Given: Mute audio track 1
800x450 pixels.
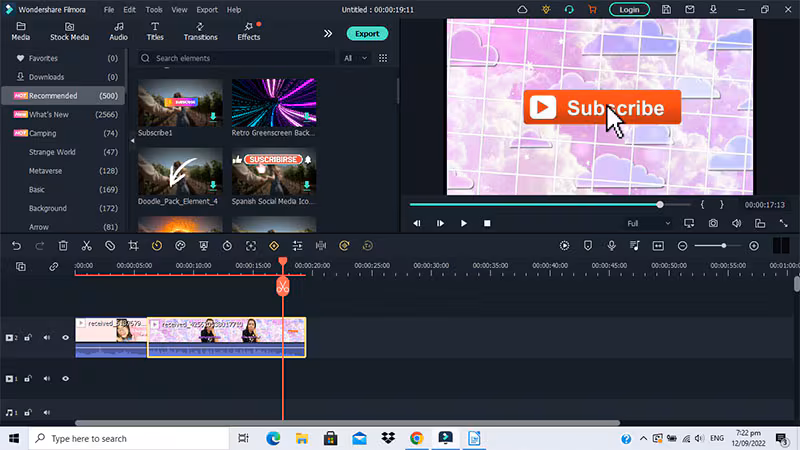Looking at the screenshot, I should click(x=46, y=412).
